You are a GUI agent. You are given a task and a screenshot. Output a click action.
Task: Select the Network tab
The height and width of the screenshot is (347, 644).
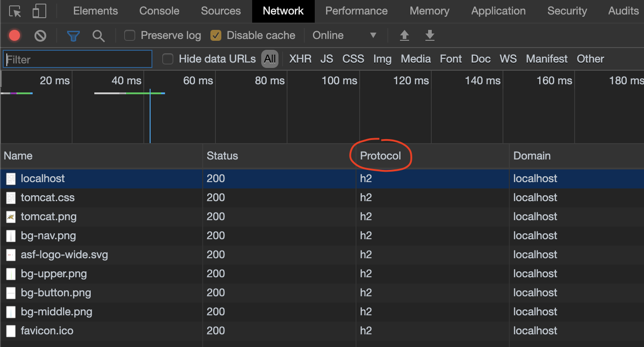283,11
